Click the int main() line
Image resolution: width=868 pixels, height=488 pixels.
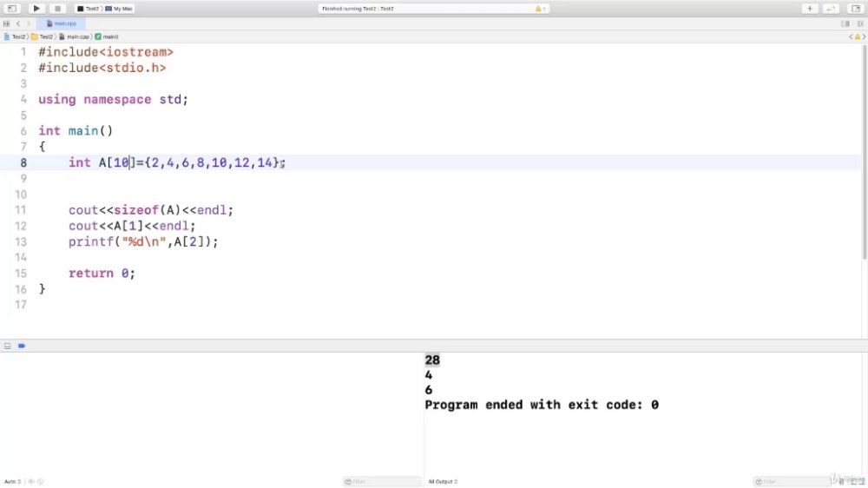pos(76,131)
